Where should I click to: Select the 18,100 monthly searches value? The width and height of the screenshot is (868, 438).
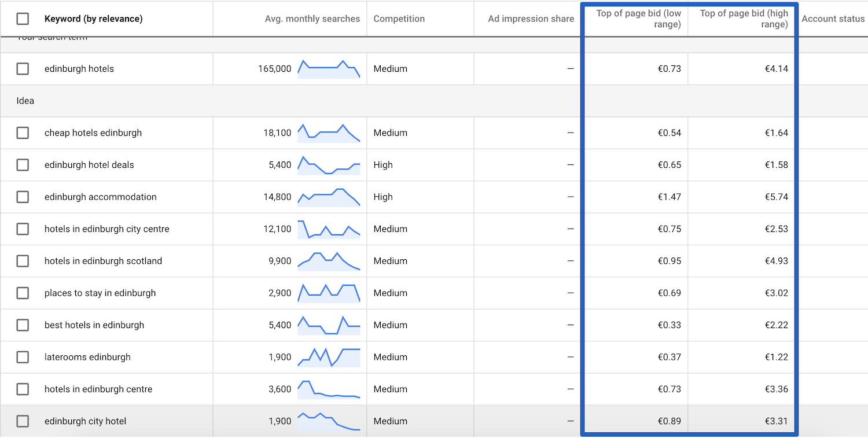coord(278,133)
